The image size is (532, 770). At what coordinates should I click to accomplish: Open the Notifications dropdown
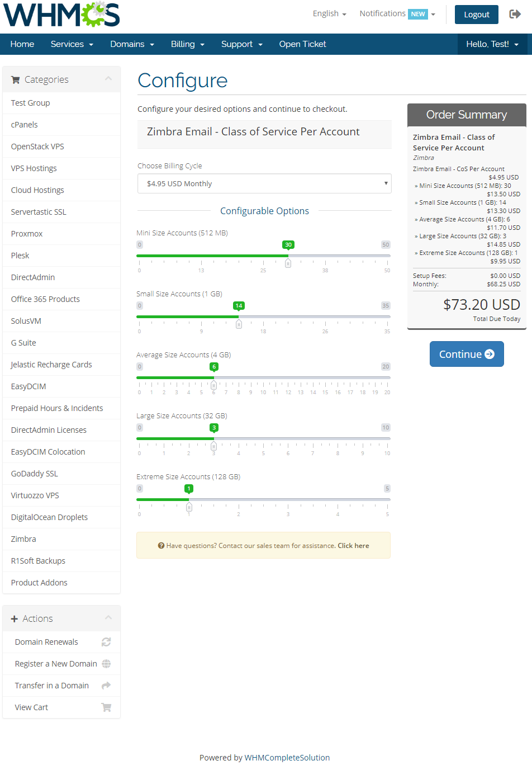pos(397,13)
